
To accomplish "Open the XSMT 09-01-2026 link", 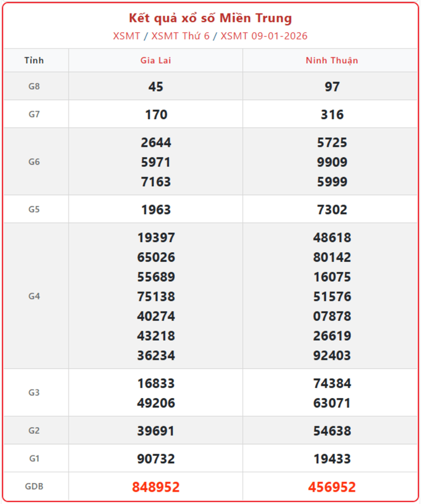I will coord(264,36).
